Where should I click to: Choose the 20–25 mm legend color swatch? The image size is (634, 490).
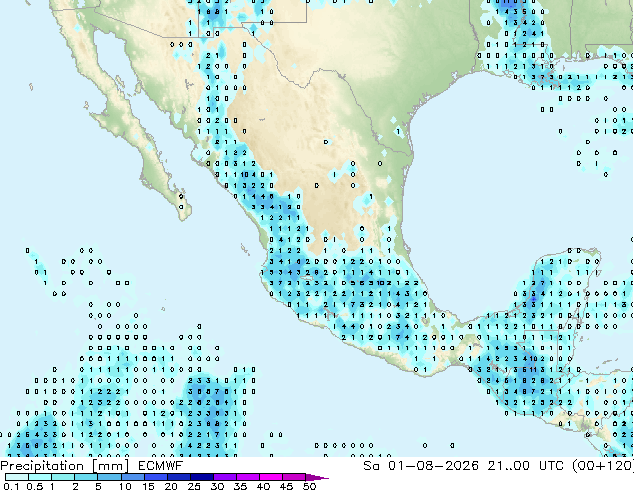tap(178, 477)
